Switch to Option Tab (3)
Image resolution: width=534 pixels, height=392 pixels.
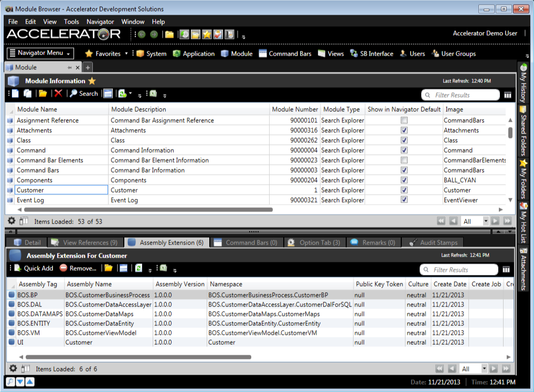(x=315, y=242)
